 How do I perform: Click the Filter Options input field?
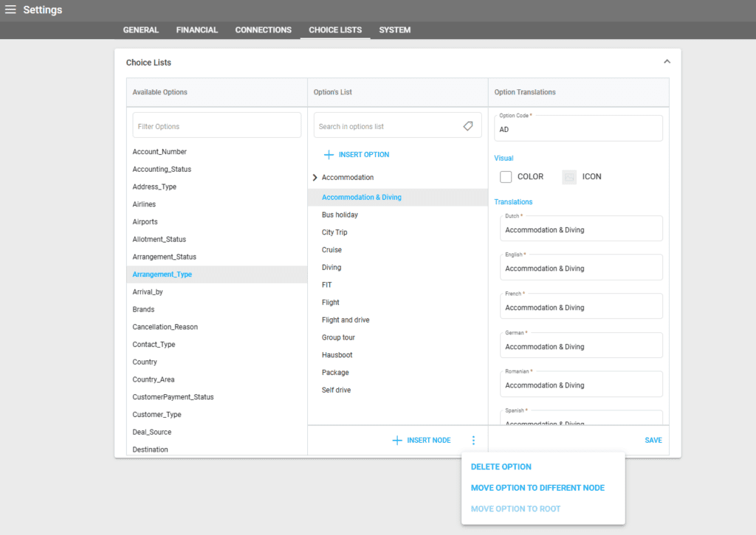click(216, 126)
